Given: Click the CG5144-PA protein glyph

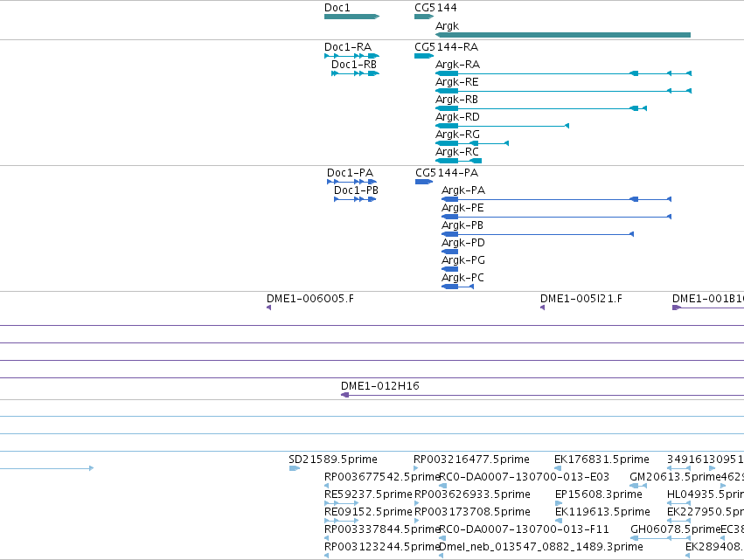Looking at the screenshot, I should tap(424, 182).
